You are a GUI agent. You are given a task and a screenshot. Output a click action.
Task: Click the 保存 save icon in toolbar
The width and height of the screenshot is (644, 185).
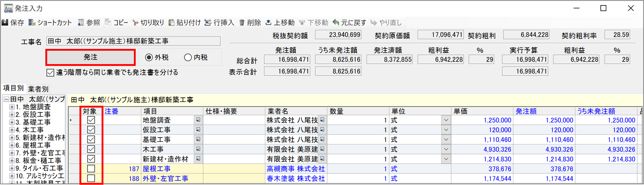[5, 22]
